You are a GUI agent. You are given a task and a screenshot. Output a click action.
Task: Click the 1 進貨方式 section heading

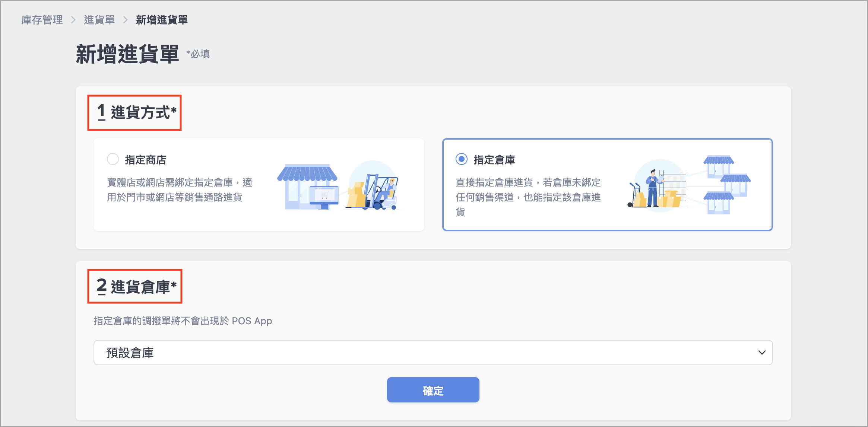[x=137, y=112]
